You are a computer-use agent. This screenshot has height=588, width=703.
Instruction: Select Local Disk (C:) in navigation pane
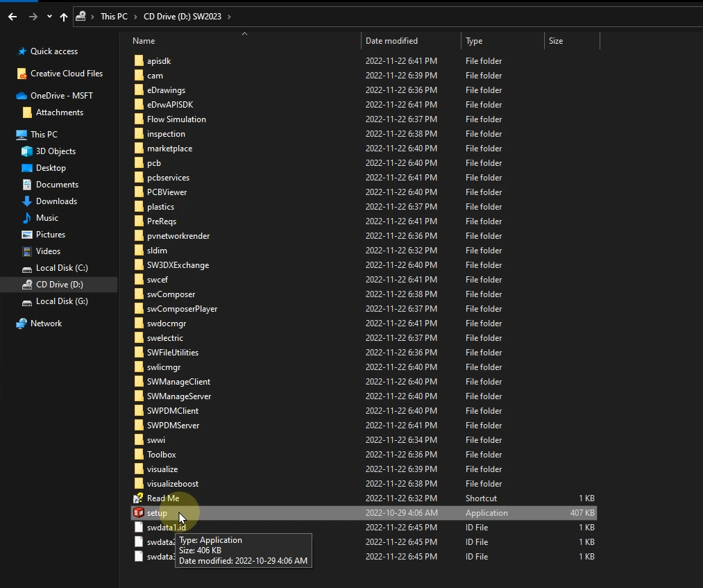pos(62,268)
